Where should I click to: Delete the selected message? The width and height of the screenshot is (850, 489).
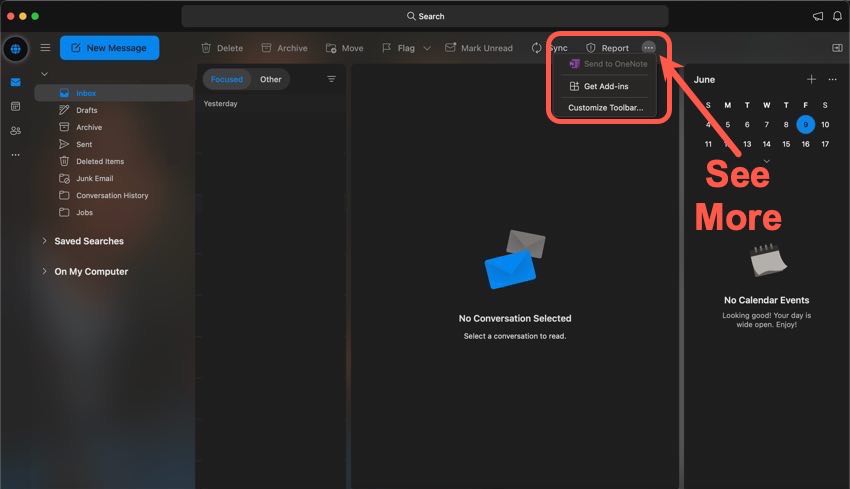point(222,48)
